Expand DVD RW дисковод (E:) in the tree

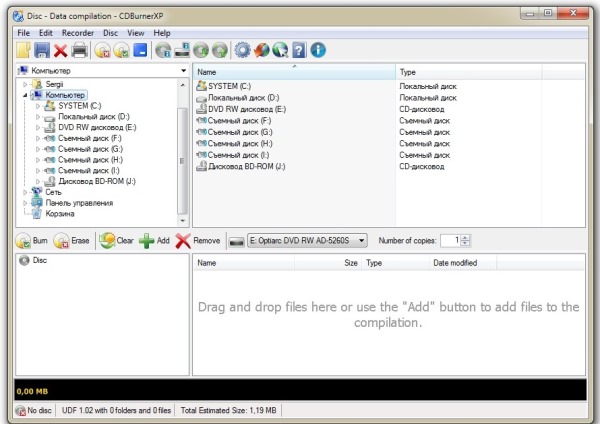tap(38, 127)
